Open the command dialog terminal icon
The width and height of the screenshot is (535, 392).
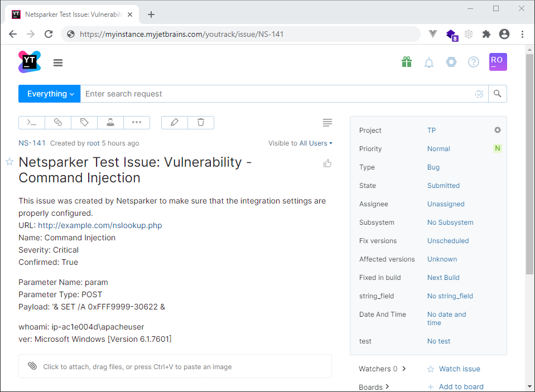pos(31,122)
